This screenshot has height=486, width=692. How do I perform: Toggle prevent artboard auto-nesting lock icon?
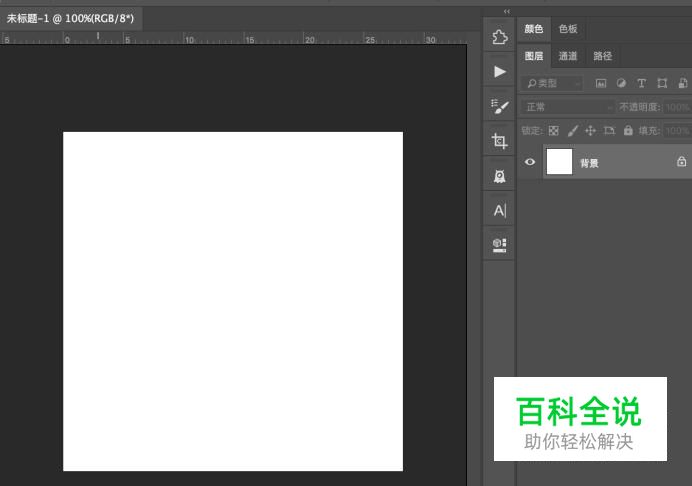click(x=609, y=131)
